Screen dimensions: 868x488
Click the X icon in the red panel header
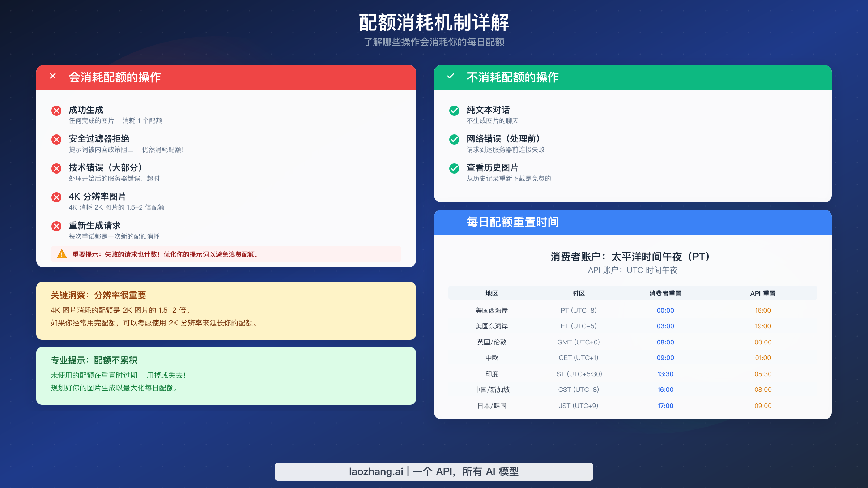coord(52,77)
